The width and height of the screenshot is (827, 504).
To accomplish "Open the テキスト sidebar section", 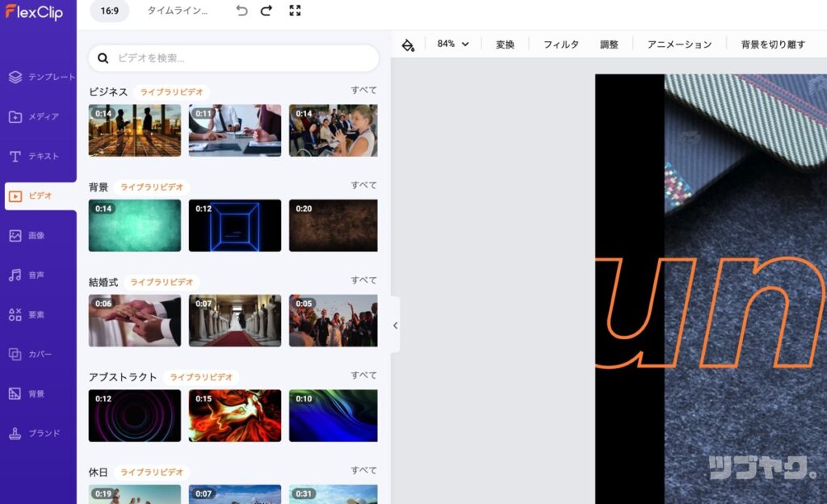I will click(x=34, y=156).
